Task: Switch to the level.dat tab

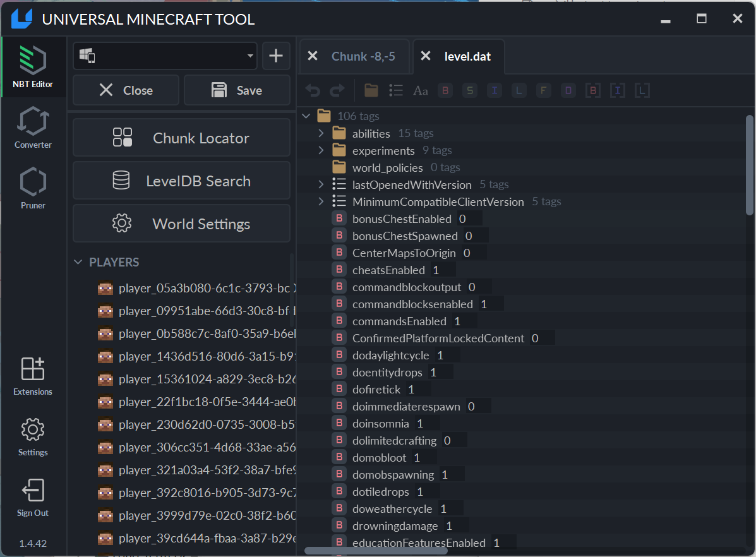Action: (x=467, y=56)
